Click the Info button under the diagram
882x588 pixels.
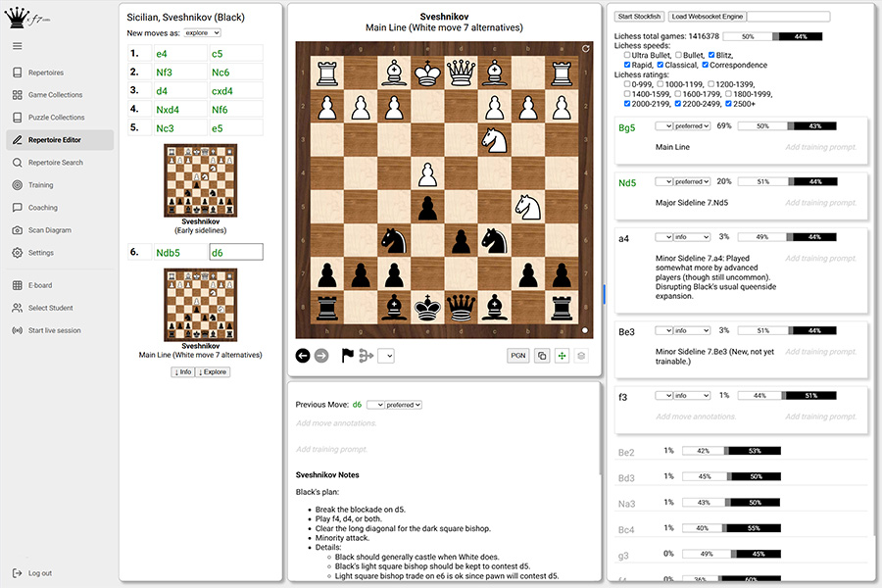click(x=183, y=372)
